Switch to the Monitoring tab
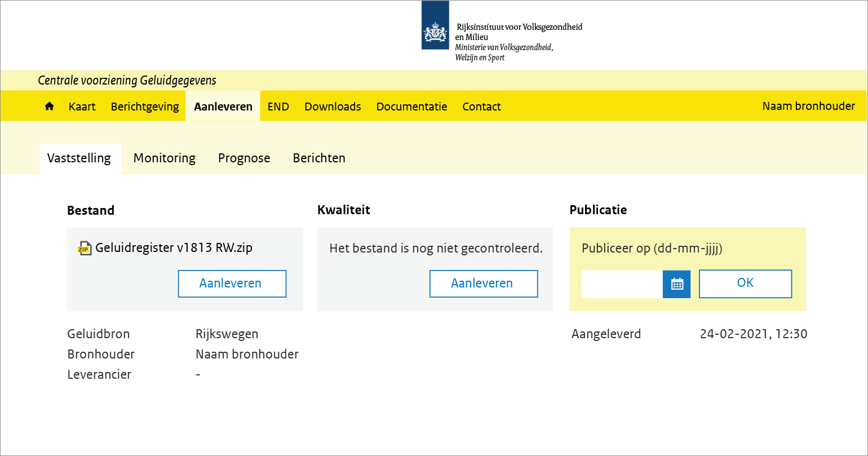The width and height of the screenshot is (868, 456). tap(165, 158)
